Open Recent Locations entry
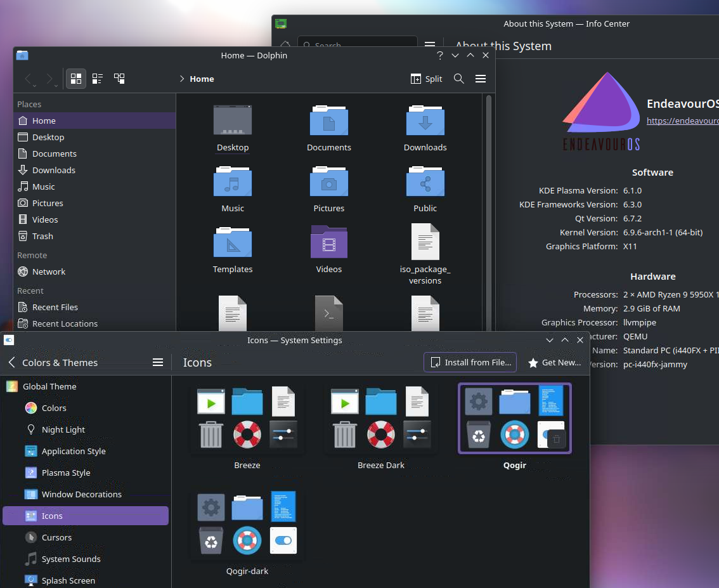719x588 pixels. tap(94, 324)
